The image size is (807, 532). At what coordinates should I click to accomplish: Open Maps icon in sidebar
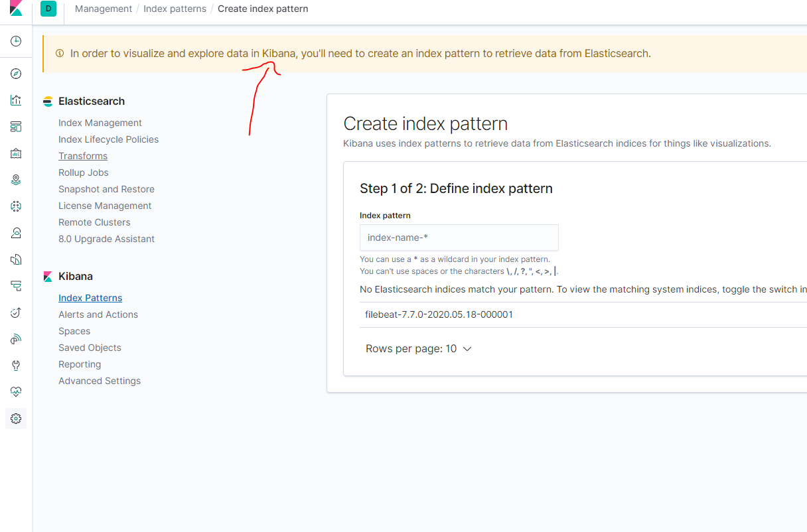coord(16,180)
